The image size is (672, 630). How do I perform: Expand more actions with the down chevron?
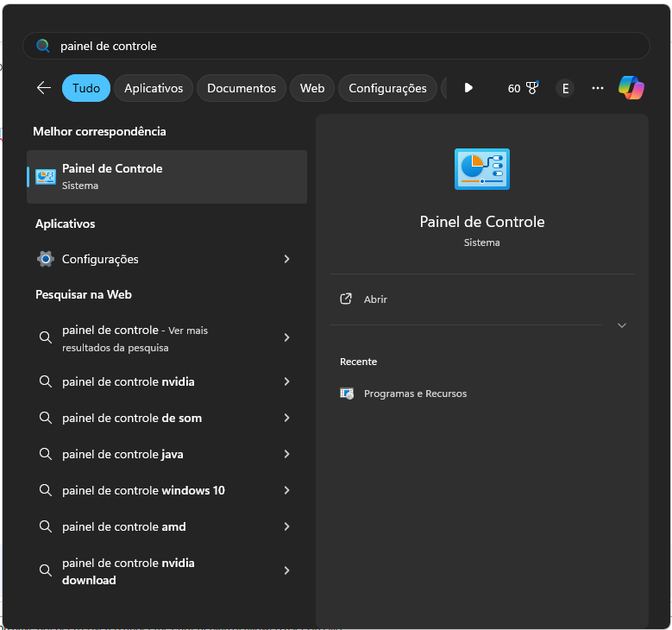(622, 325)
